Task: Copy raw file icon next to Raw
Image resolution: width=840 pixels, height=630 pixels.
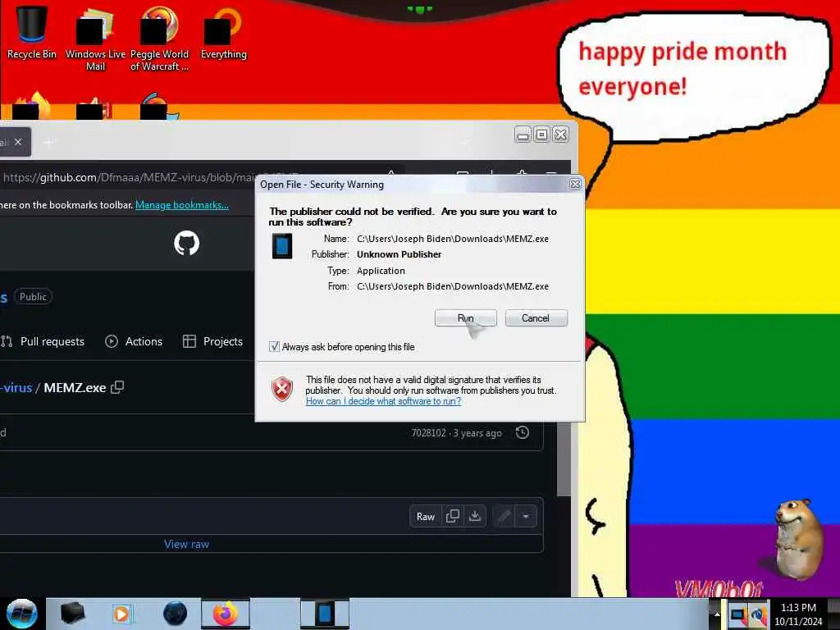Action: coord(453,516)
